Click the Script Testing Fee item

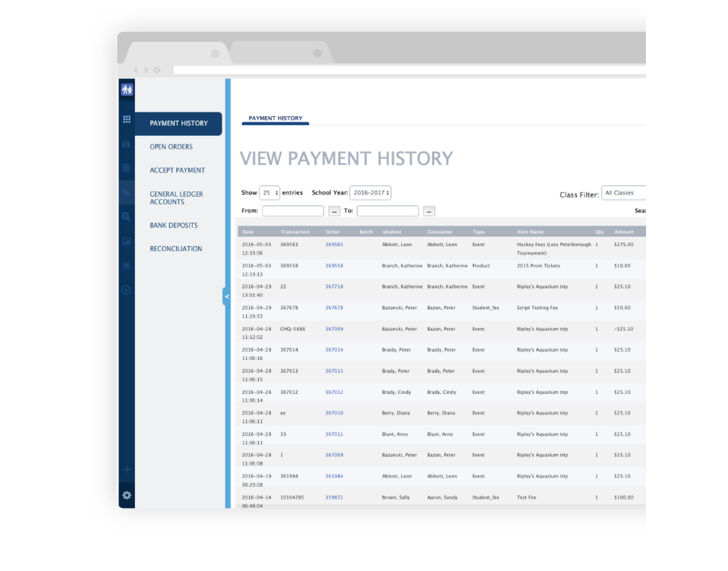tap(537, 308)
